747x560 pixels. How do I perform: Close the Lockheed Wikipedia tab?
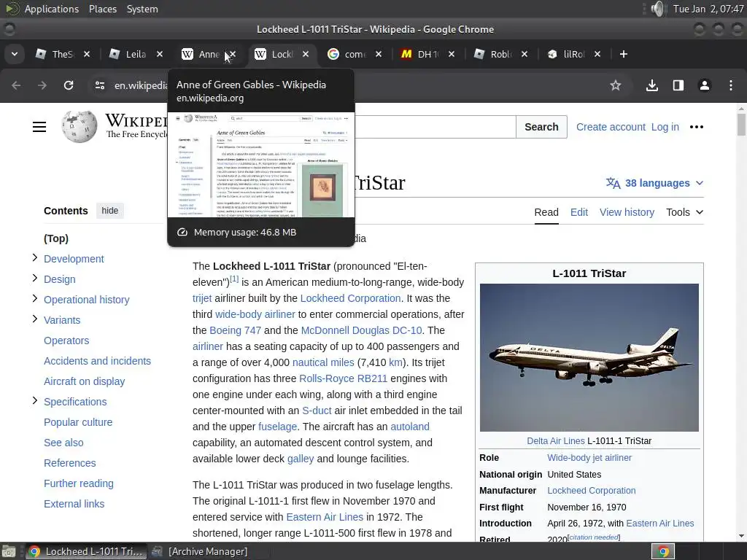(x=306, y=54)
